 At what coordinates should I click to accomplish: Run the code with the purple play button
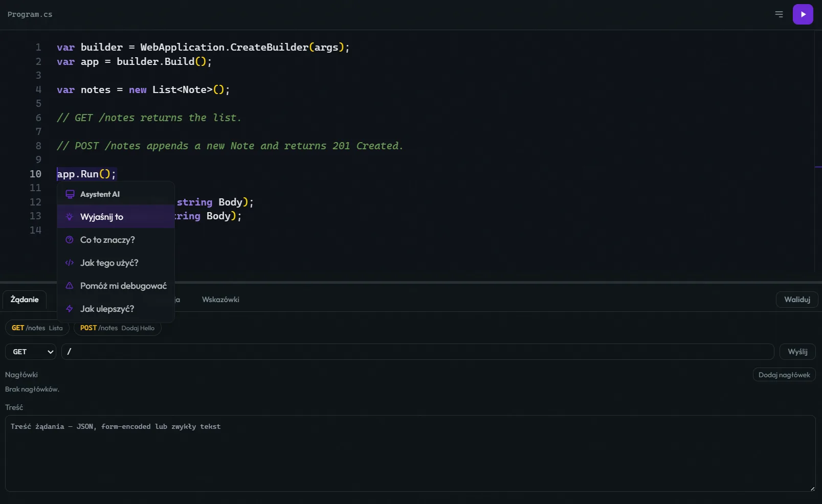pos(803,14)
